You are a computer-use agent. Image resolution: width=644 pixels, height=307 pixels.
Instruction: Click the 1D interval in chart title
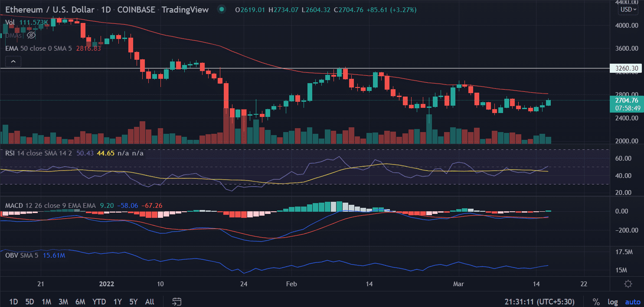[105, 10]
